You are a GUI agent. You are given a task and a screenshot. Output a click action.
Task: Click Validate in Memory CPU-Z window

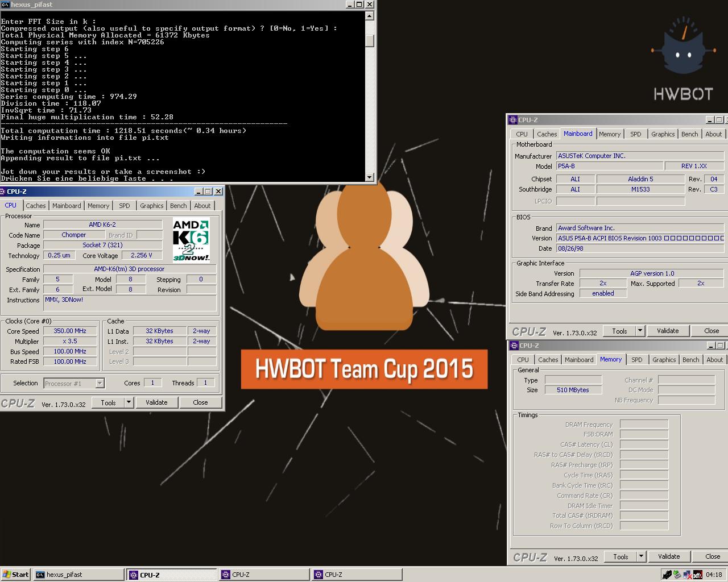[669, 556]
